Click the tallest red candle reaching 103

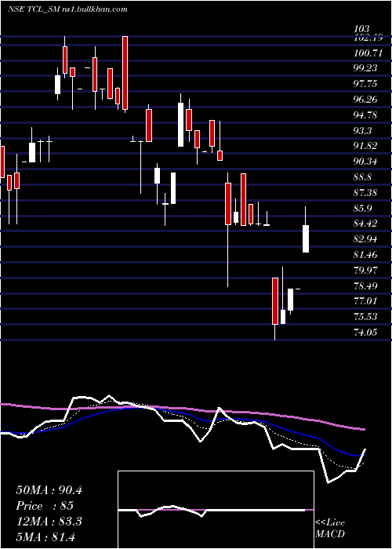[125, 73]
